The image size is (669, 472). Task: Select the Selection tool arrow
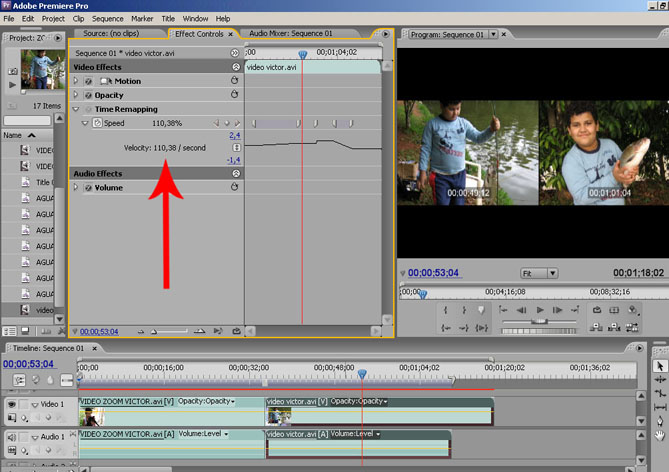659,367
